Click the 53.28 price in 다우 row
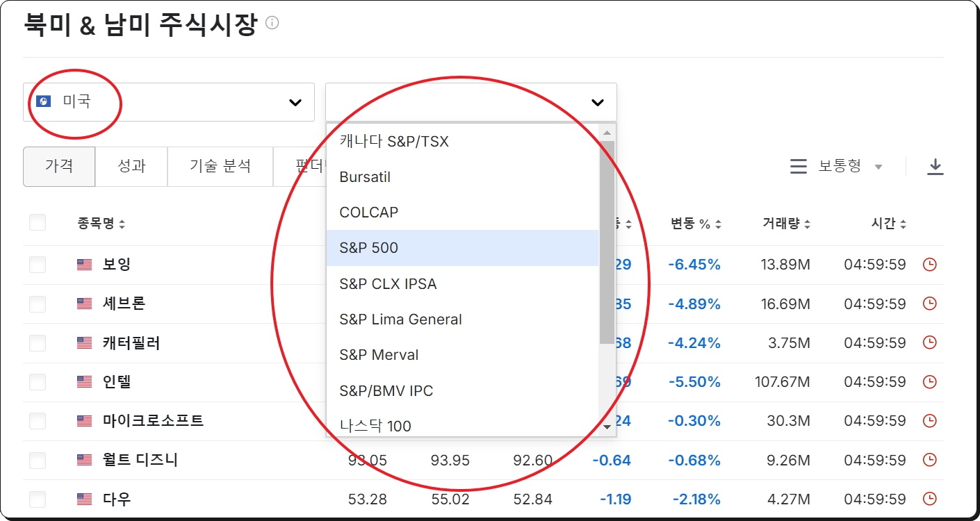 click(x=367, y=499)
